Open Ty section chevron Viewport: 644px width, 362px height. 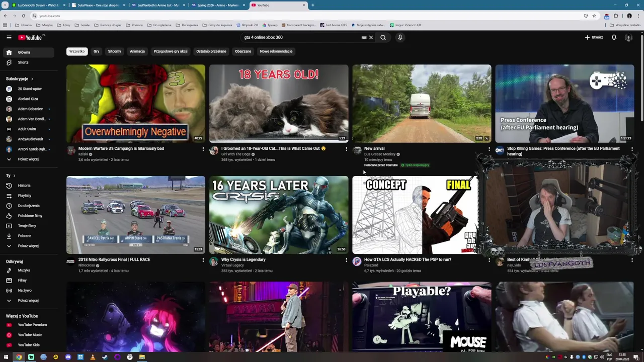pyautogui.click(x=14, y=175)
